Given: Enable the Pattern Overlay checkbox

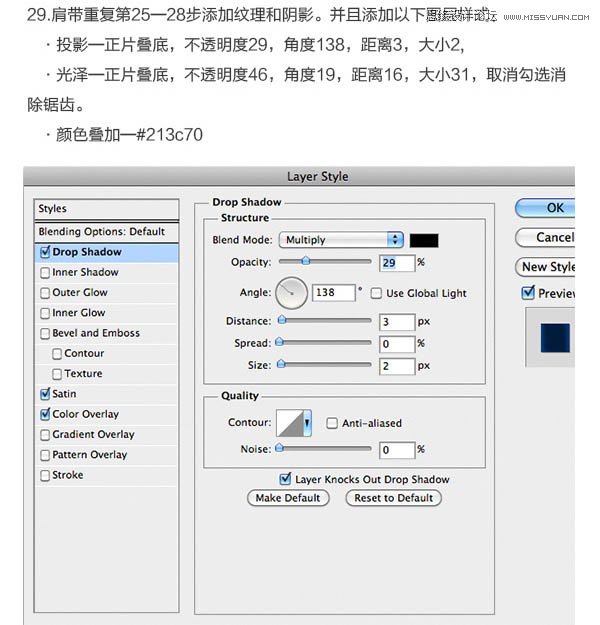Looking at the screenshot, I should tap(45, 455).
